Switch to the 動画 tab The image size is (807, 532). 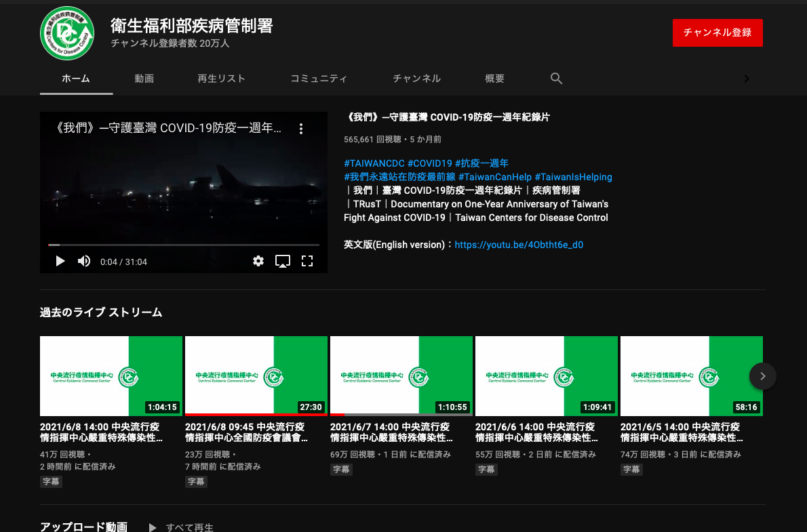144,79
